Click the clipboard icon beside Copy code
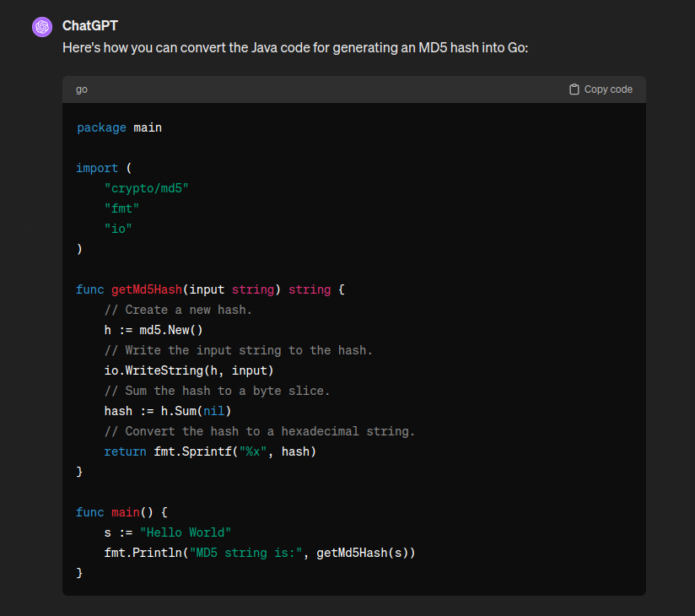Screen dimensions: 695x616 574,89
